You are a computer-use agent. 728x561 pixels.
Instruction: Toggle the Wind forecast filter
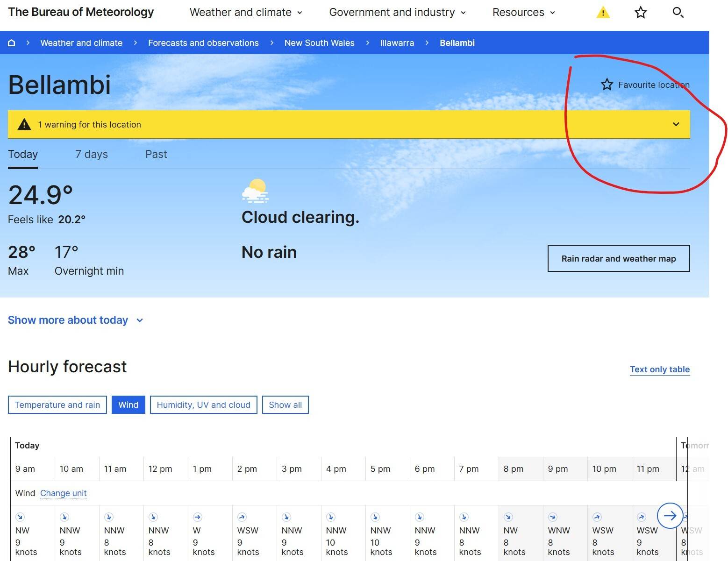tap(128, 405)
